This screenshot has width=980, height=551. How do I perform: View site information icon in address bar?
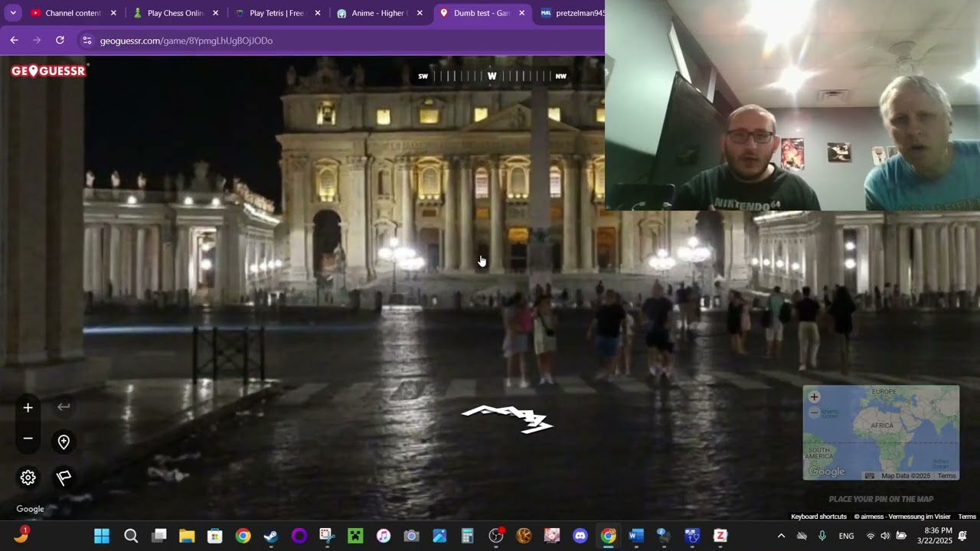pyautogui.click(x=87, y=41)
